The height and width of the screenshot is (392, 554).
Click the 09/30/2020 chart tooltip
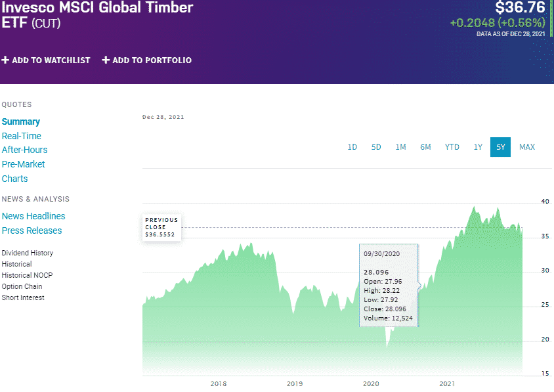[387, 286]
